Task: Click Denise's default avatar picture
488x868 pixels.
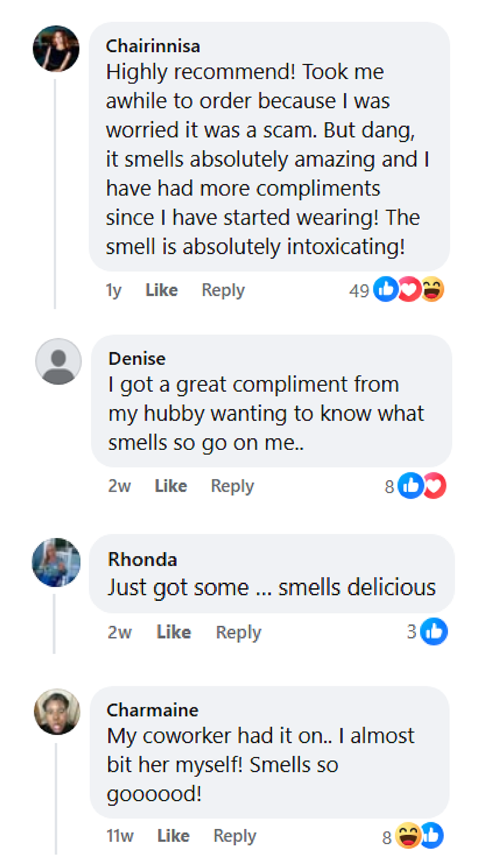Action: point(59,361)
